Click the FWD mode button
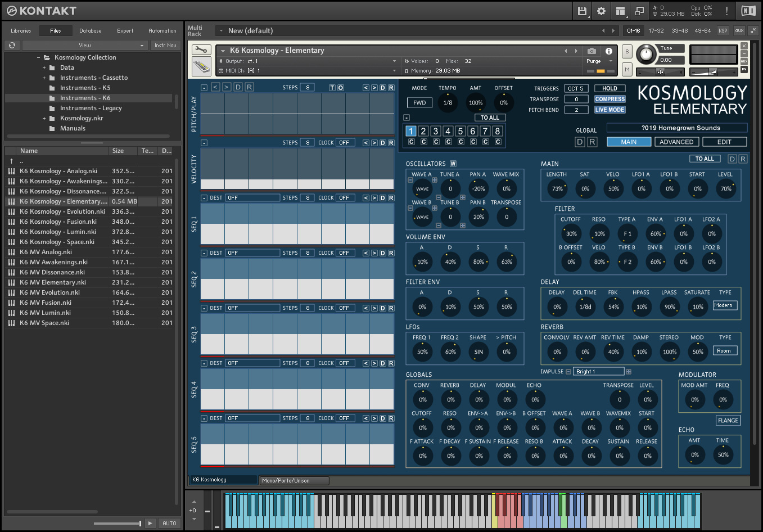763x532 pixels. point(419,103)
